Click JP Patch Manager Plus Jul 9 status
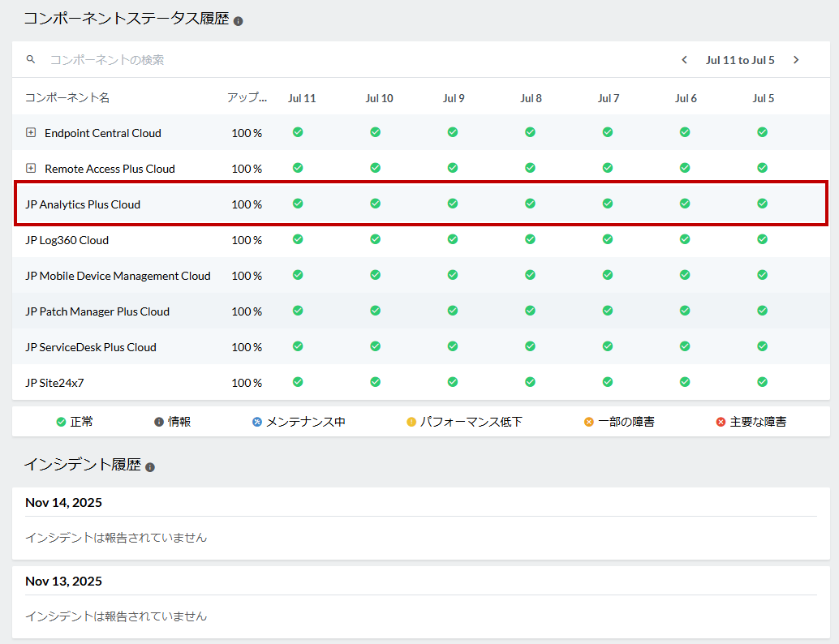 point(453,311)
